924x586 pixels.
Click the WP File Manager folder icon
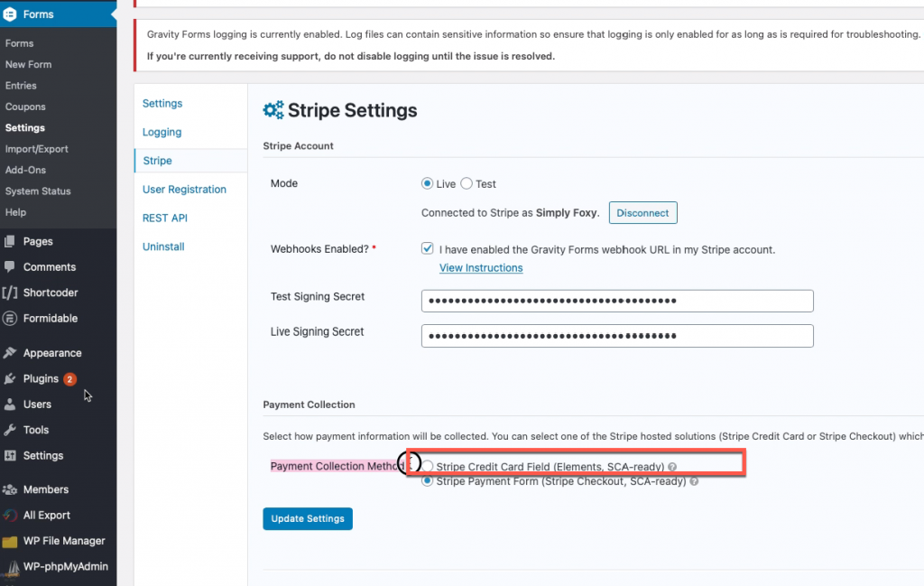point(9,541)
